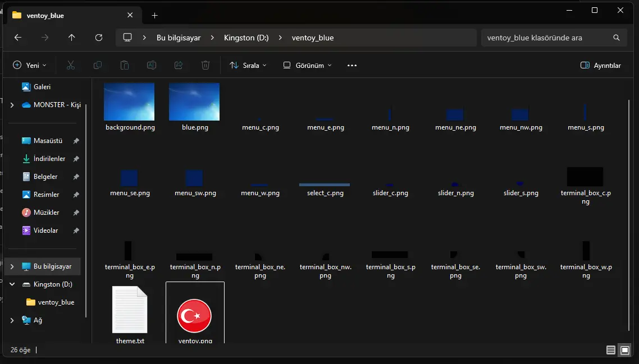Viewport: 639px width, 364px height.
Task: Click the Copy icon in toolbar
Action: pos(97,65)
